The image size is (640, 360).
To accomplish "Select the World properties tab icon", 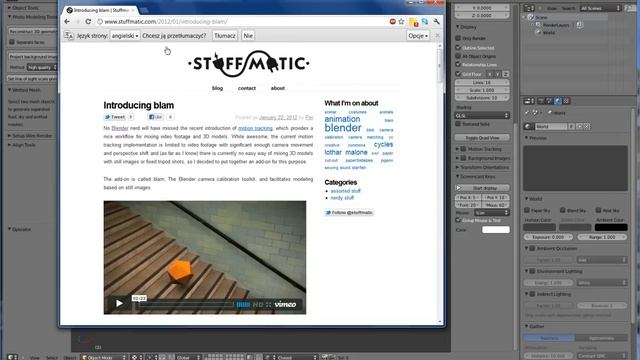I will click(x=558, y=101).
